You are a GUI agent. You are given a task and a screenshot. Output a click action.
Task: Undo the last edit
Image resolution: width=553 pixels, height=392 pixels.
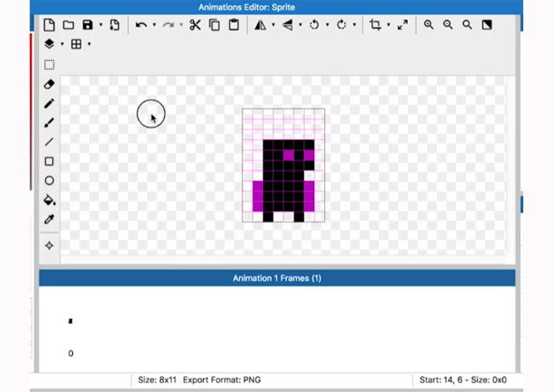(x=141, y=25)
